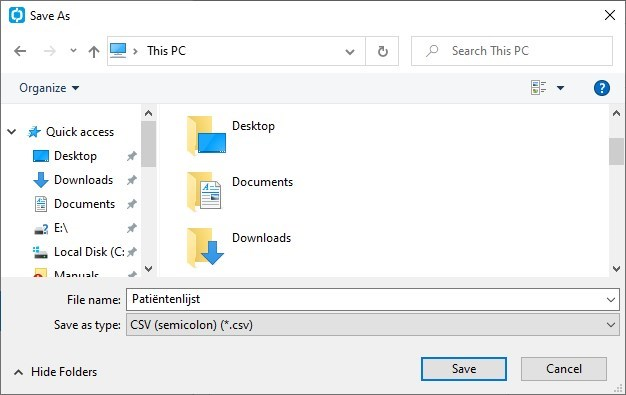Open the Desktop folder in main pane

click(231, 135)
